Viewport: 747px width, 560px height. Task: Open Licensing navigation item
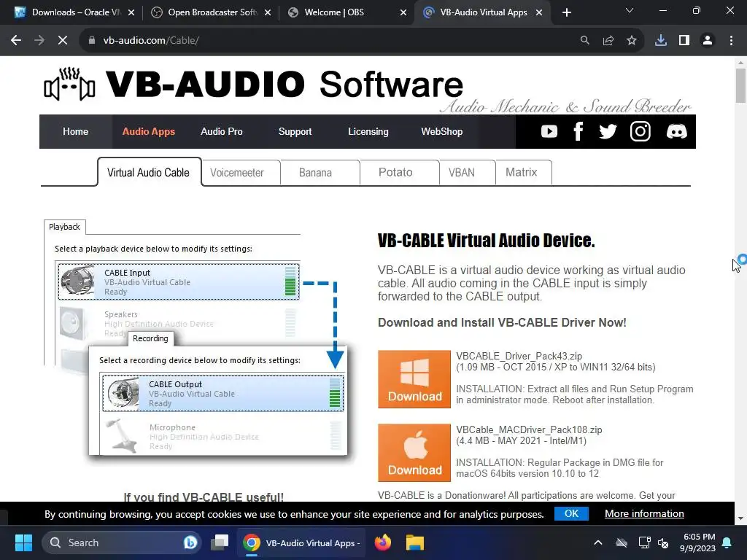(368, 131)
